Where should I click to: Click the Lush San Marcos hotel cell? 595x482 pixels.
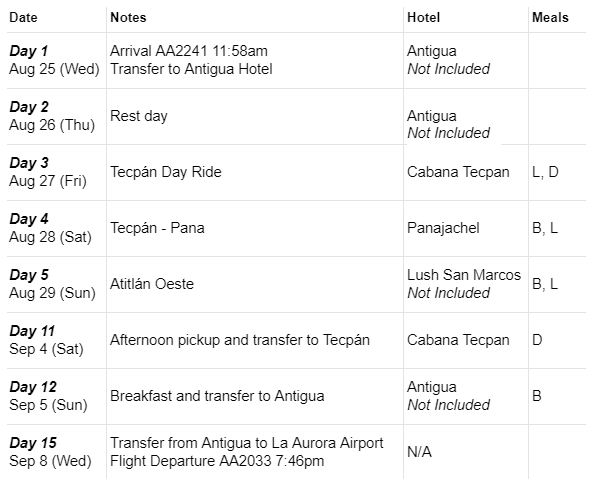[466, 284]
